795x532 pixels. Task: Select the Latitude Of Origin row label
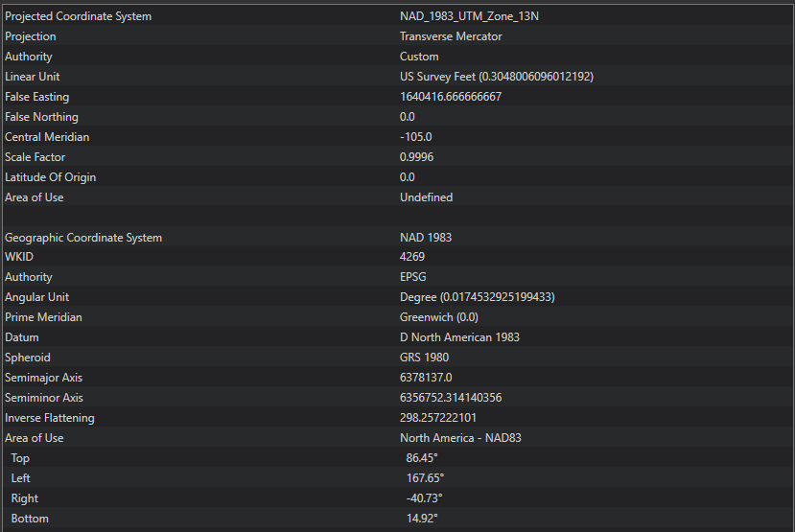50,177
